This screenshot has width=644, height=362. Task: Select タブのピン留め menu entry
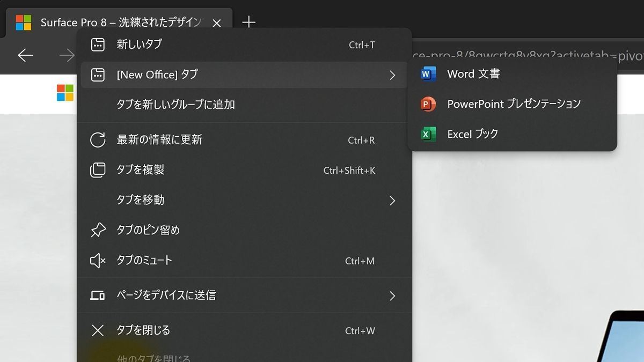point(245,230)
